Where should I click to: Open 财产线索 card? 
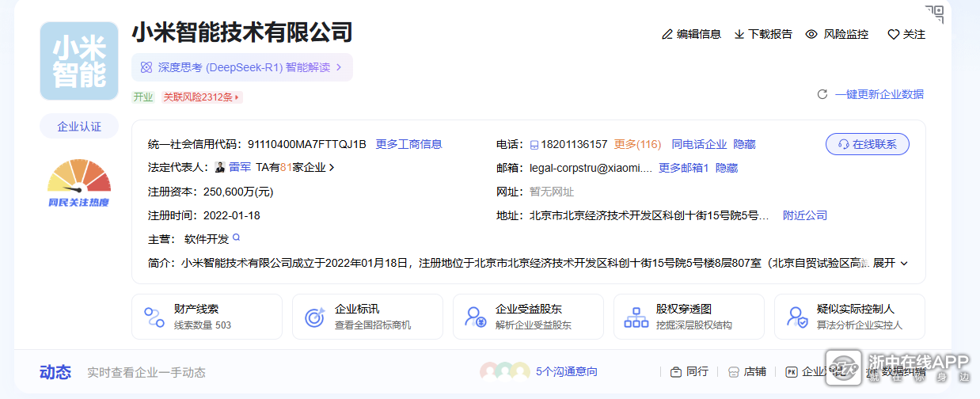tap(207, 317)
